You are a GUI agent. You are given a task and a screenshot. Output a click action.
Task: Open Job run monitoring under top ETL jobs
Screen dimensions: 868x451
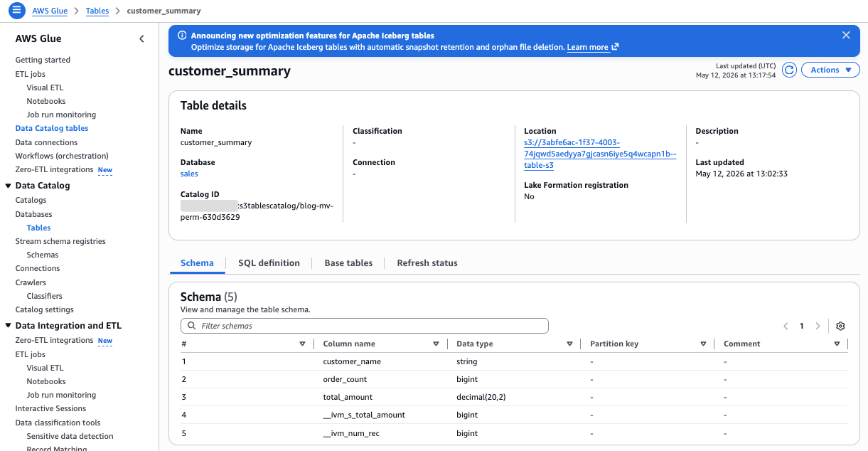click(x=61, y=115)
